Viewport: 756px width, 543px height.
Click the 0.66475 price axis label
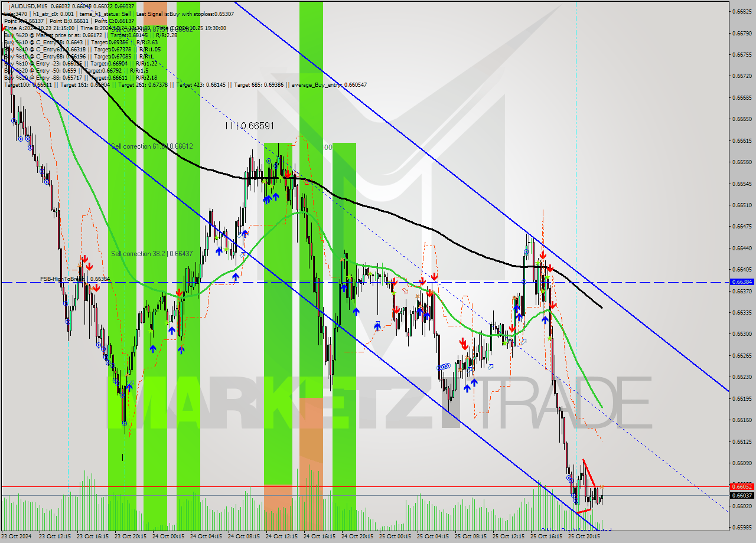click(742, 226)
